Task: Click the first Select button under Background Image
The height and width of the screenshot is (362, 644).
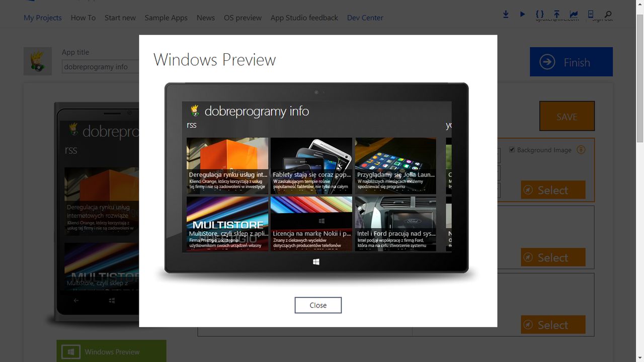Action: pyautogui.click(x=553, y=190)
